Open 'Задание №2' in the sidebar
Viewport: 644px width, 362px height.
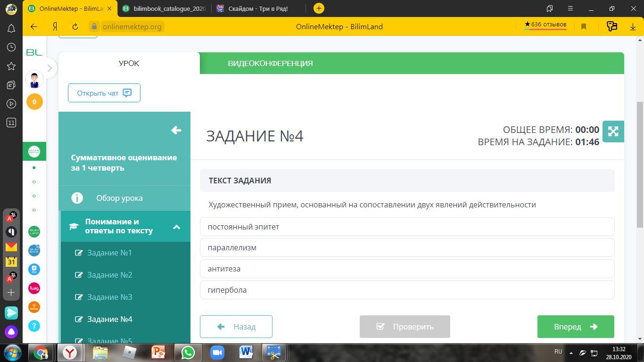[109, 275]
